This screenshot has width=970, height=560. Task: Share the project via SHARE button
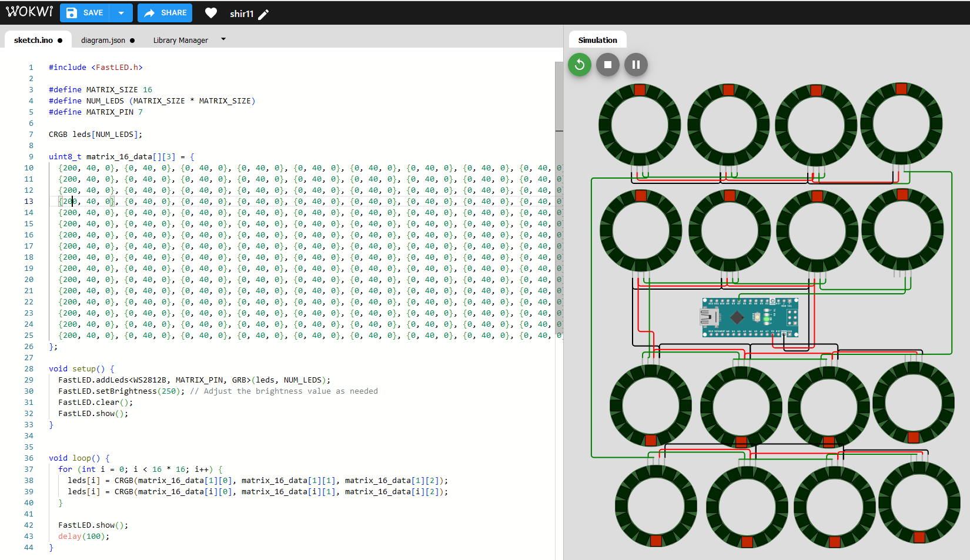(x=165, y=13)
